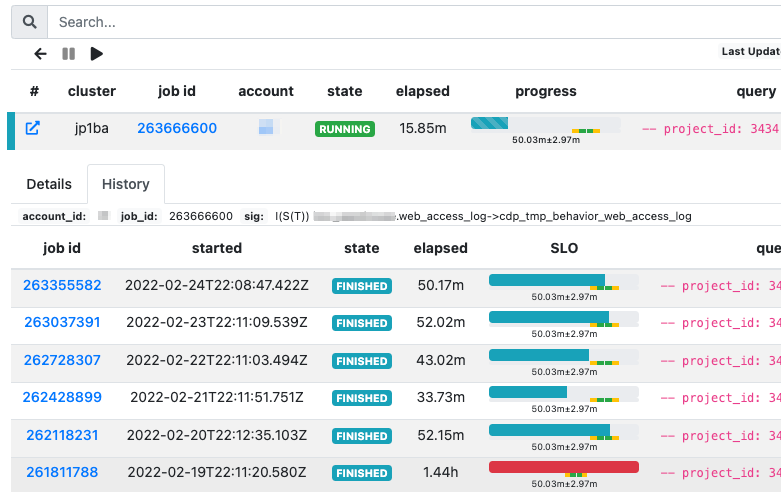781x492 pixels.
Task: Open history job 262428899
Action: (x=62, y=398)
